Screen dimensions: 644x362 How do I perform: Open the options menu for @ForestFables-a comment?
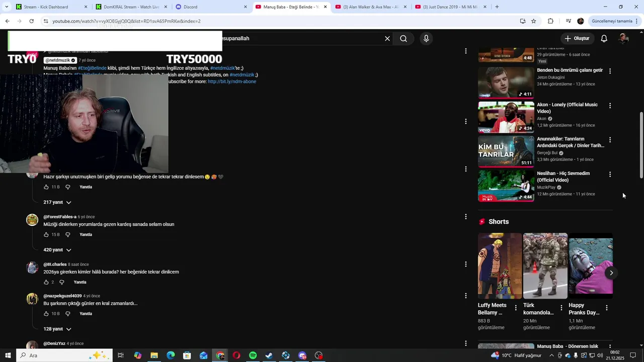tap(465, 217)
